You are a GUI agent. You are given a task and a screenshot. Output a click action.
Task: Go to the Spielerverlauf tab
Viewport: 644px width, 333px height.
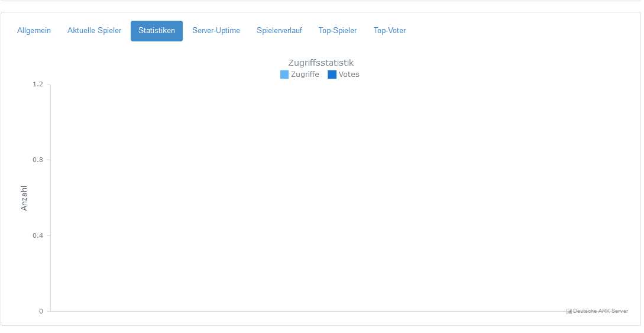pos(279,31)
